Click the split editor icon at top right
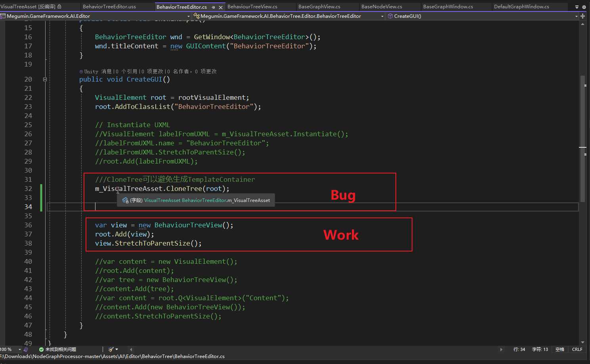The image size is (590, 364). tap(582, 16)
